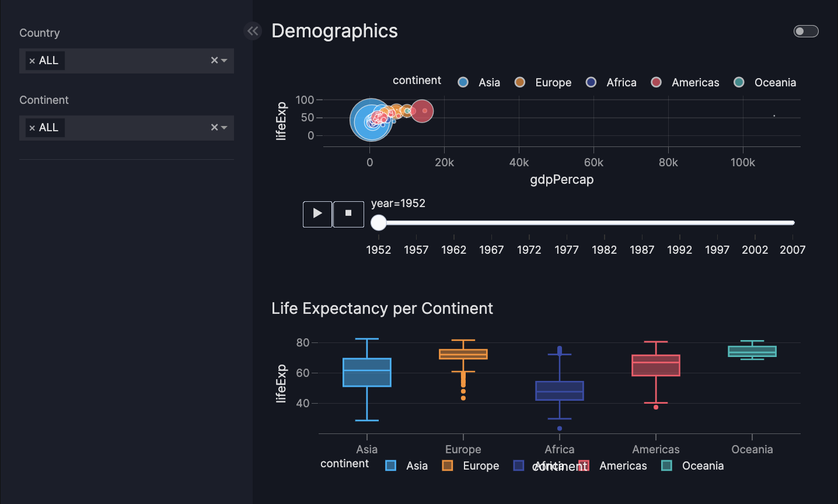Clear all selections in Country dropdown
The width and height of the screenshot is (838, 504).
214,61
